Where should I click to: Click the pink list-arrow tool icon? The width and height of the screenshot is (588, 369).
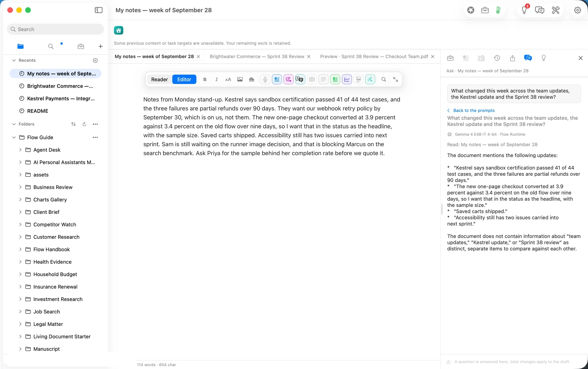289,79
